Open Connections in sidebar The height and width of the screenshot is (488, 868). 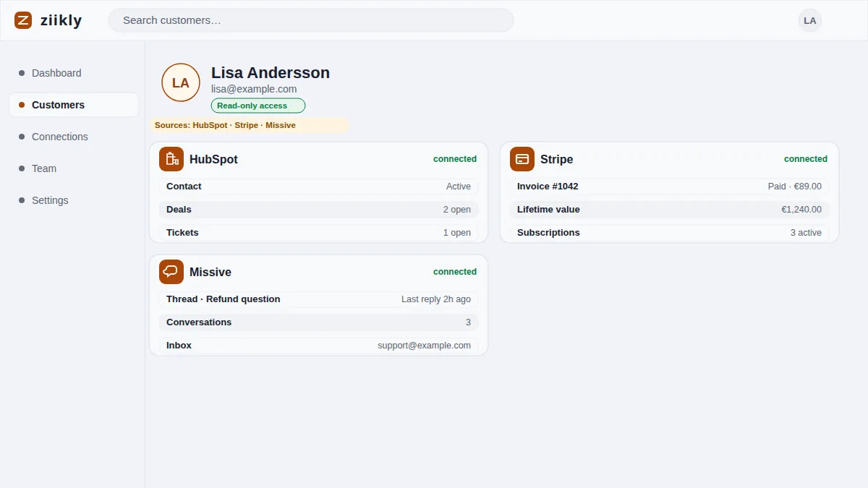pos(74,137)
